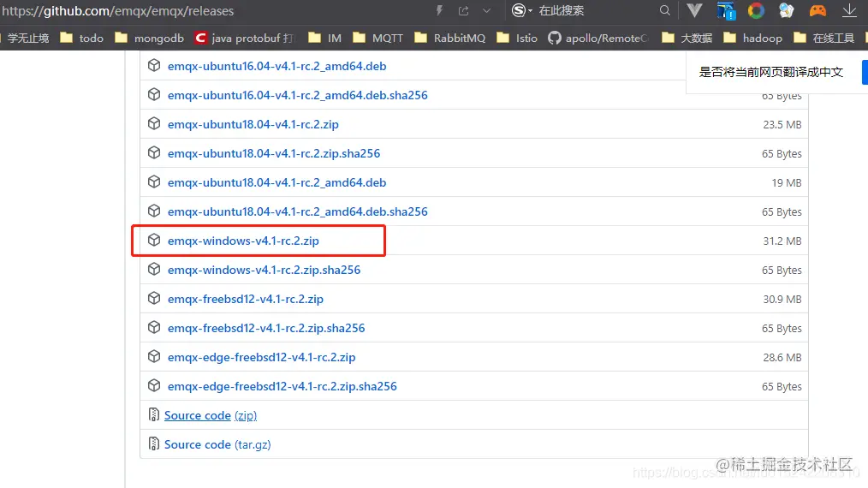Click the 是否将当前网页翻译成中文 translate prompt

pos(770,72)
